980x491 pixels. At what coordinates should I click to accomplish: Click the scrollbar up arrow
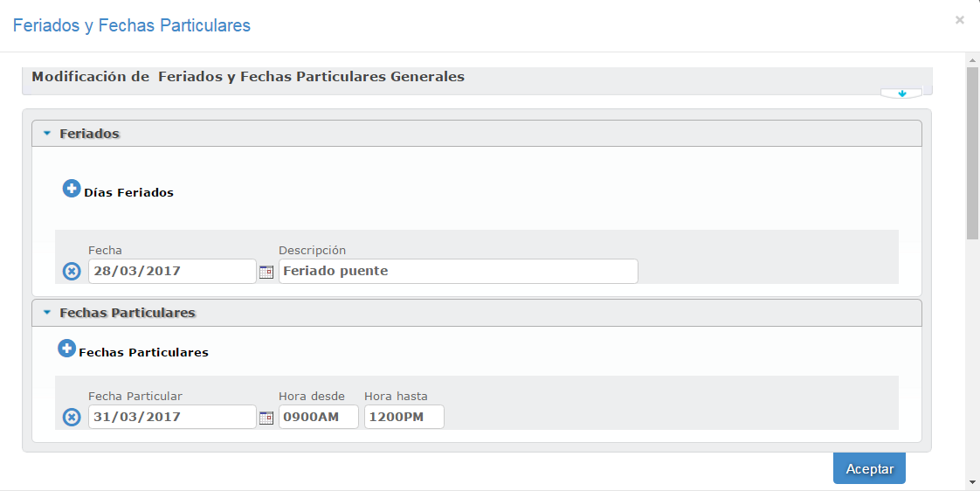(x=972, y=60)
